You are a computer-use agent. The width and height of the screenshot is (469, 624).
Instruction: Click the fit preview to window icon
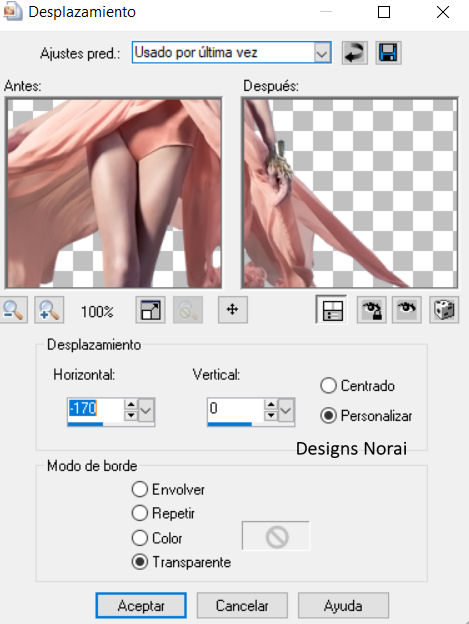tap(150, 310)
